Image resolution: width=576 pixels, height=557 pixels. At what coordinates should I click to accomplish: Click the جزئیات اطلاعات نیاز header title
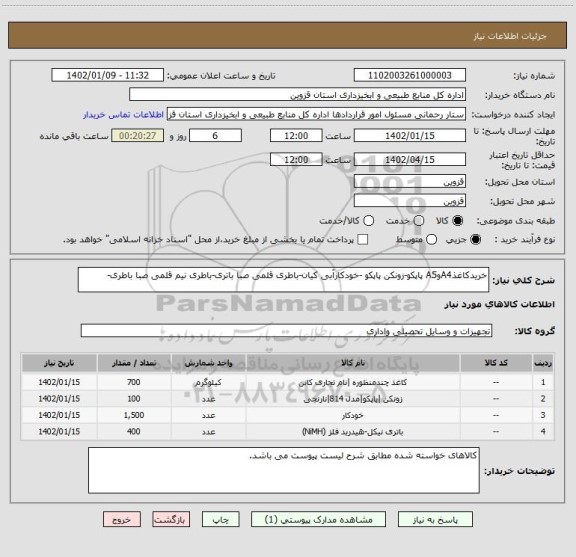point(510,36)
